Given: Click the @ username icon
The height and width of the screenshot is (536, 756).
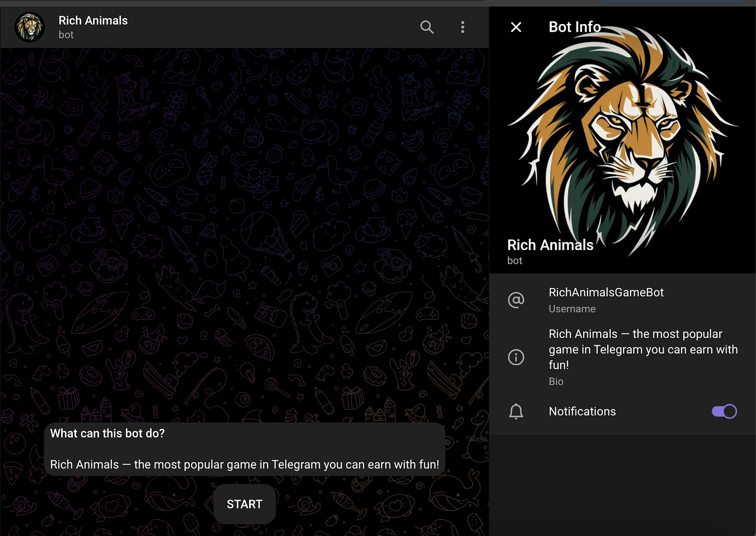Looking at the screenshot, I should point(516,300).
